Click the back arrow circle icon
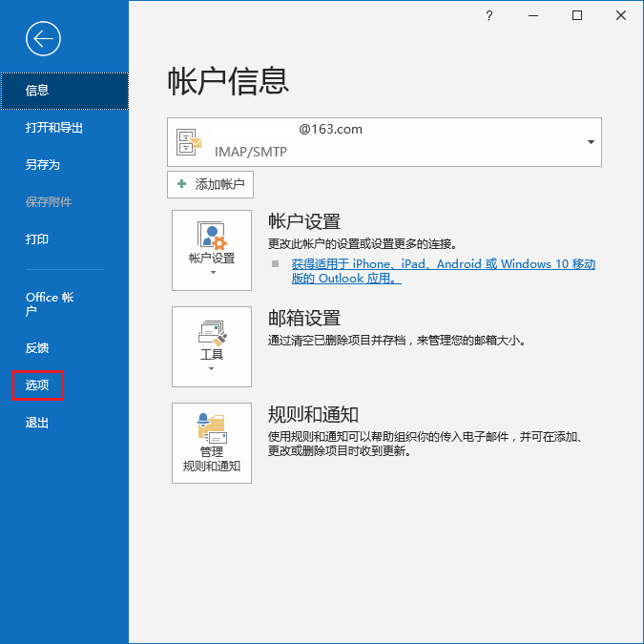Screen dimensions: 644x644 click(43, 39)
